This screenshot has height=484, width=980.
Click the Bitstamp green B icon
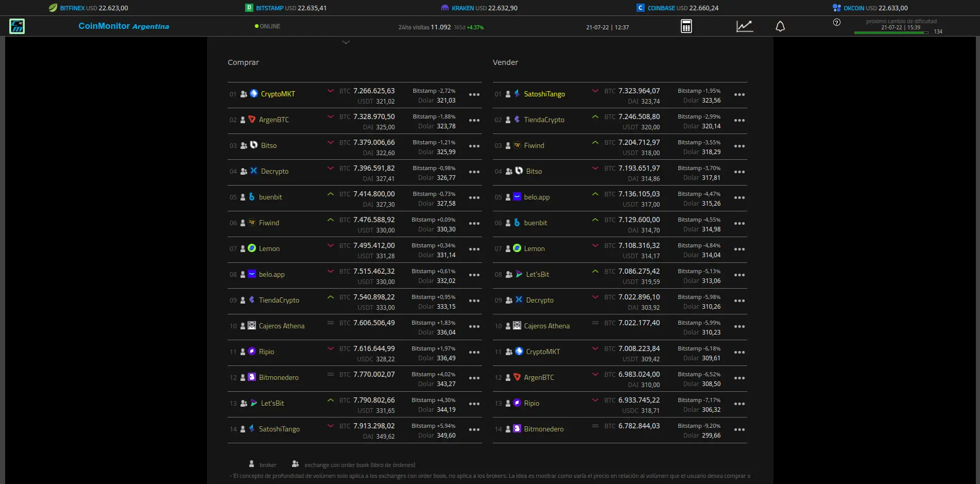coord(249,8)
